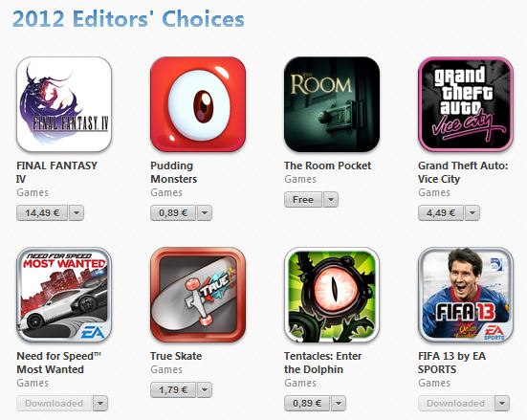This screenshot has height=420, width=527.
Task: Open the Tentacles: Enter the Dolphin title link
Action: [322, 363]
